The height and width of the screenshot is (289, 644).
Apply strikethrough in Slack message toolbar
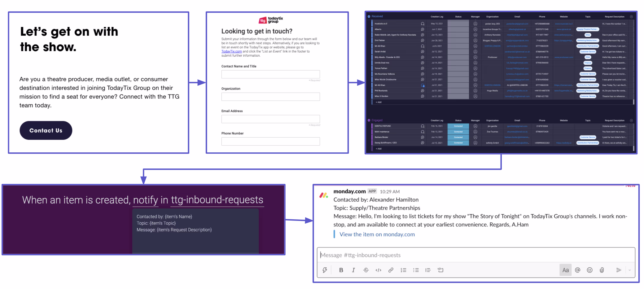pos(366,270)
